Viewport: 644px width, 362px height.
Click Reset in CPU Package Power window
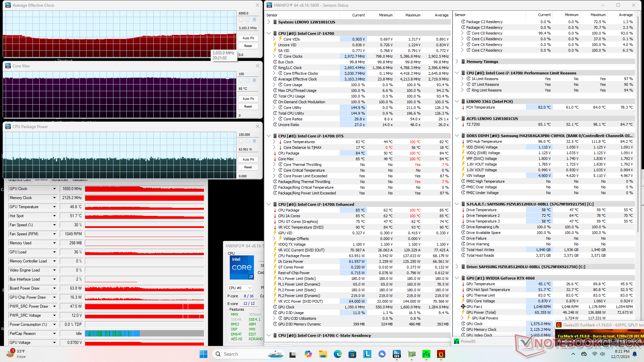pyautogui.click(x=248, y=167)
